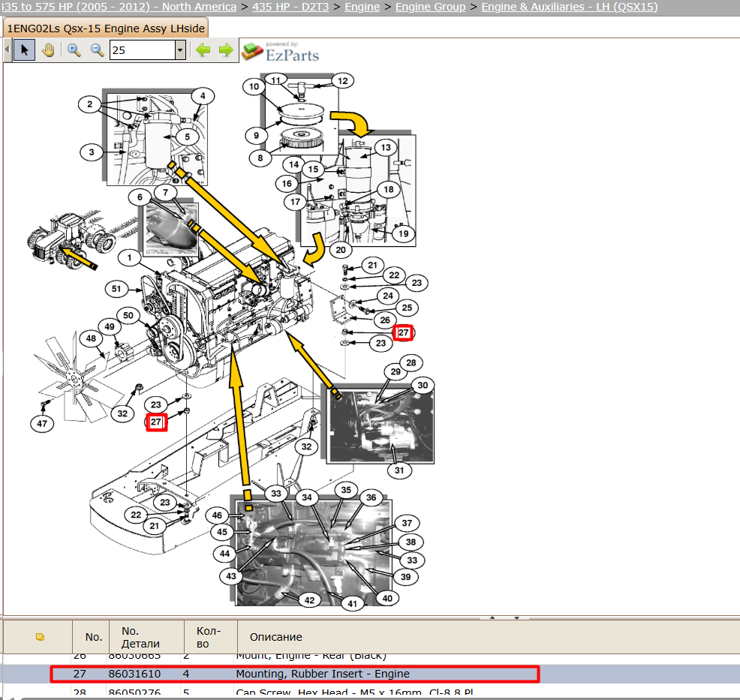
Task: Open the zoom level dropdown arrow
Action: [180, 50]
